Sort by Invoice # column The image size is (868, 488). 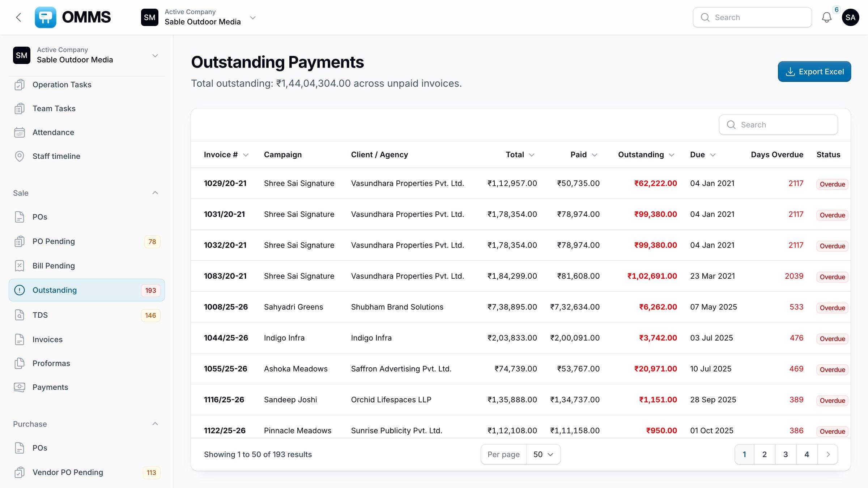coord(226,155)
